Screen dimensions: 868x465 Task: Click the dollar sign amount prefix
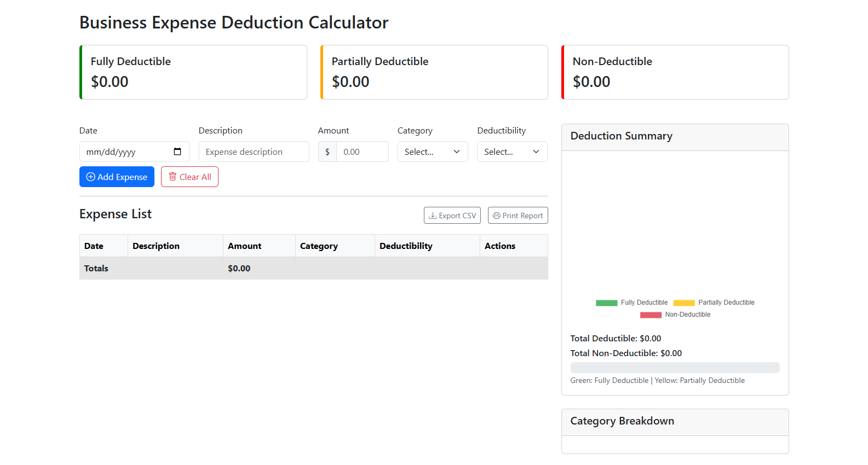[327, 152]
